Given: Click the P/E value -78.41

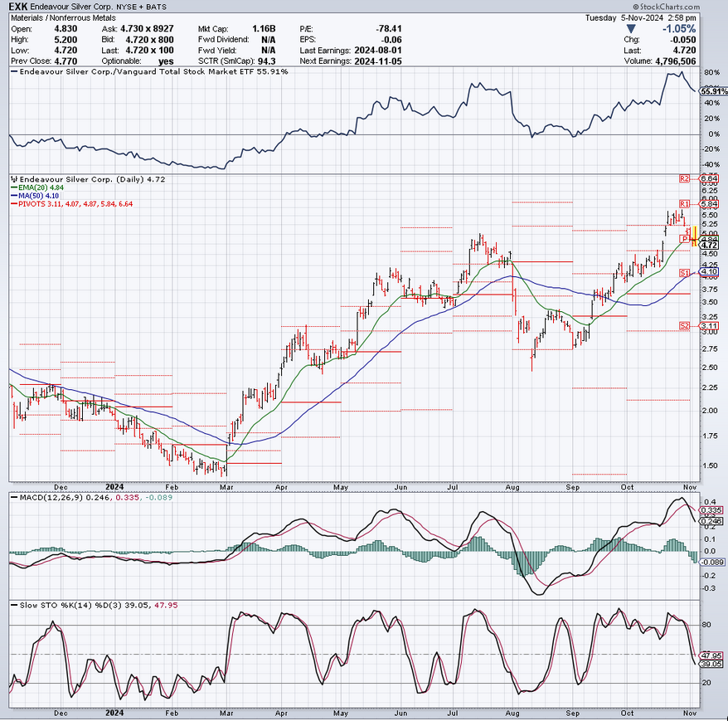Looking at the screenshot, I should 389,29.
